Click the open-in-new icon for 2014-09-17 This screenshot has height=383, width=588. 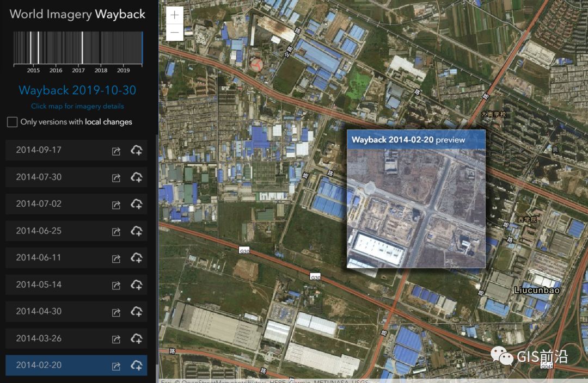pos(116,150)
